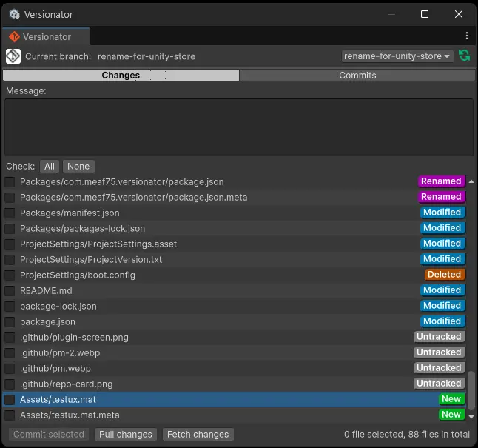Check the Packages/manifest.json checkbox
Screen dimensions: 478x448
point(10,213)
